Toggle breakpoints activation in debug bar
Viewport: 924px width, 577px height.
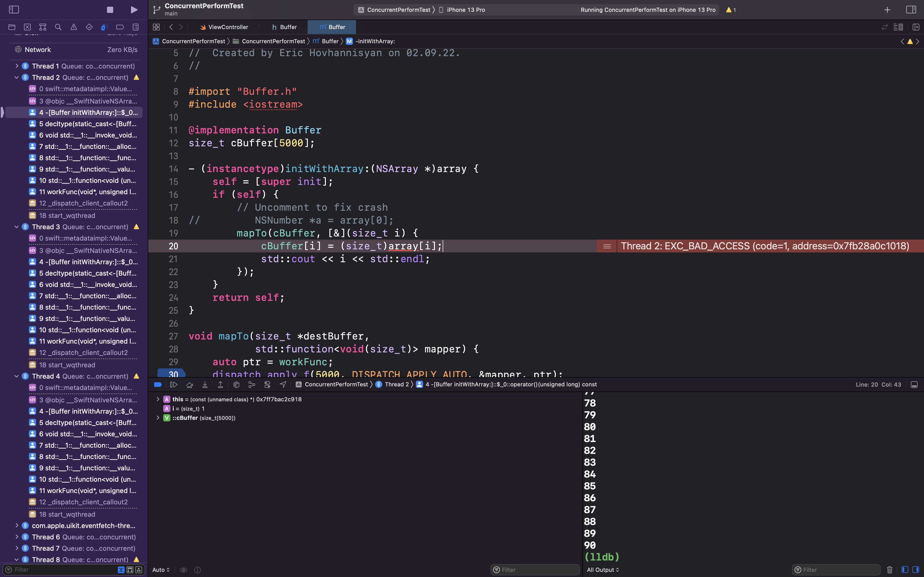(x=158, y=385)
